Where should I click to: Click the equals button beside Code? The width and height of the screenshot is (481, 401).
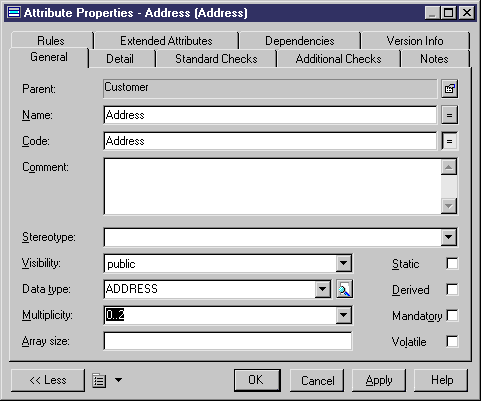(x=449, y=141)
